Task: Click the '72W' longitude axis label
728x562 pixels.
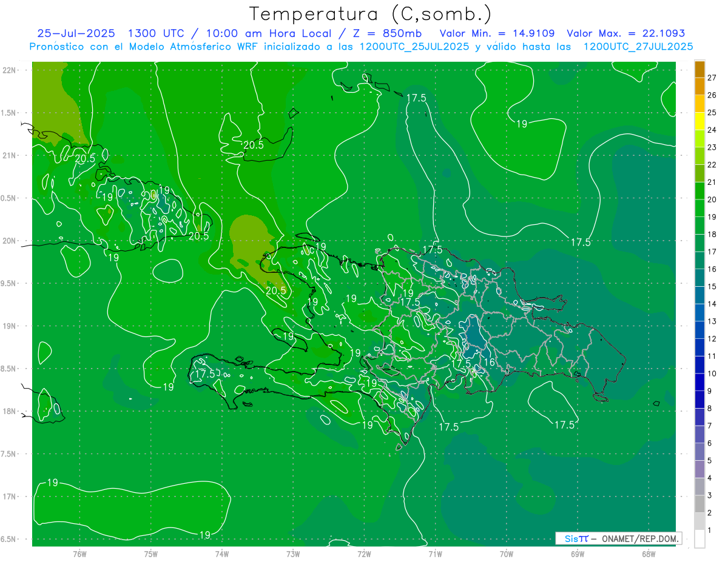Action: pyautogui.click(x=364, y=554)
